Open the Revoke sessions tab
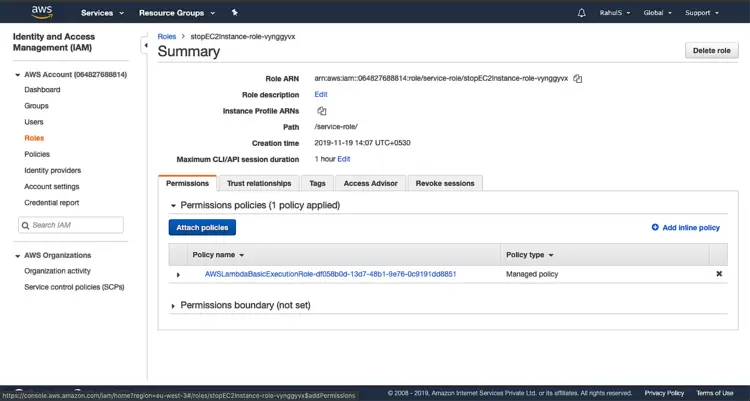The width and height of the screenshot is (750, 401). point(445,183)
